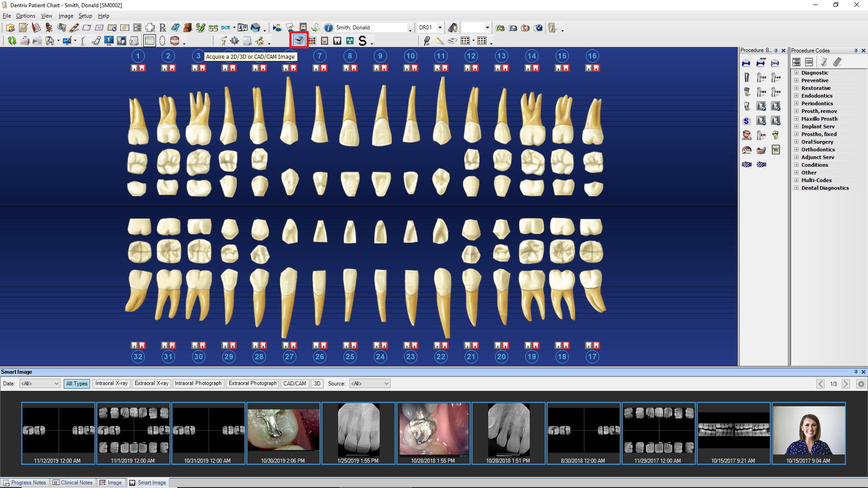Screen dimensions: 868x488
Task: Click the Acquire 2D/3D or CAD/CAM image icon
Action: pos(299,40)
